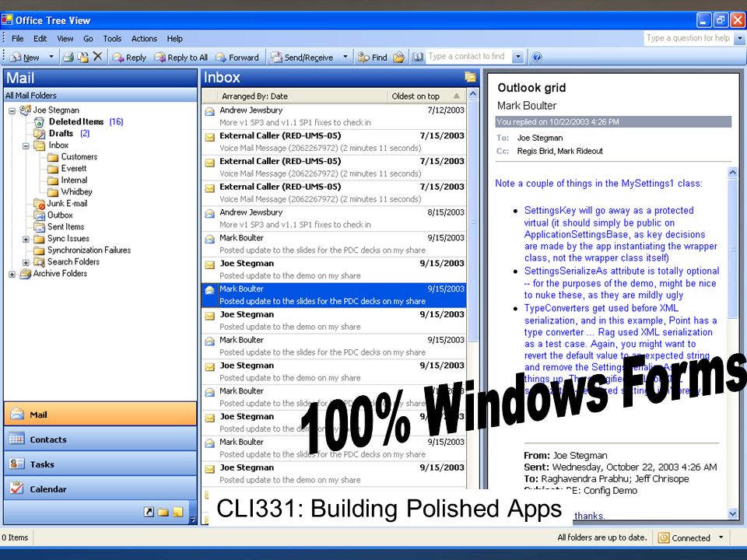Delete the message with the X icon
This screenshot has width=747, height=560.
(98, 57)
